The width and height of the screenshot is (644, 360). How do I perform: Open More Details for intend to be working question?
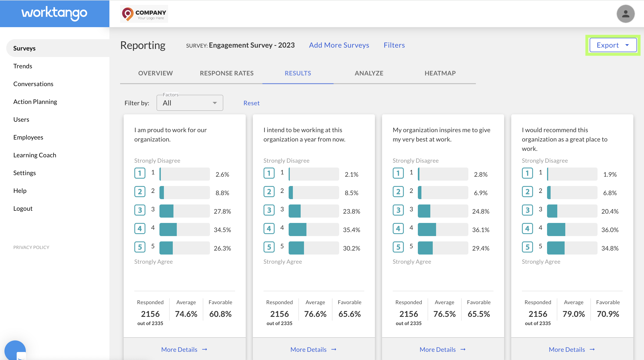(314, 349)
